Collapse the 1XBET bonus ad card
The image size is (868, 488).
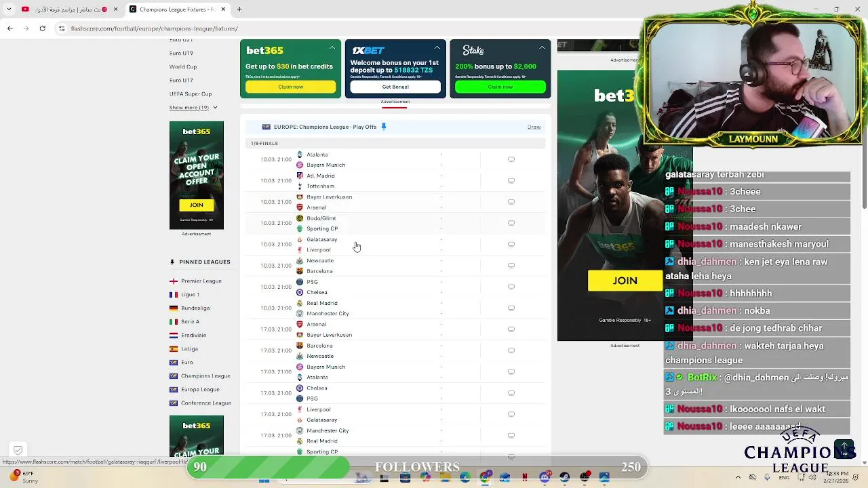437,47
